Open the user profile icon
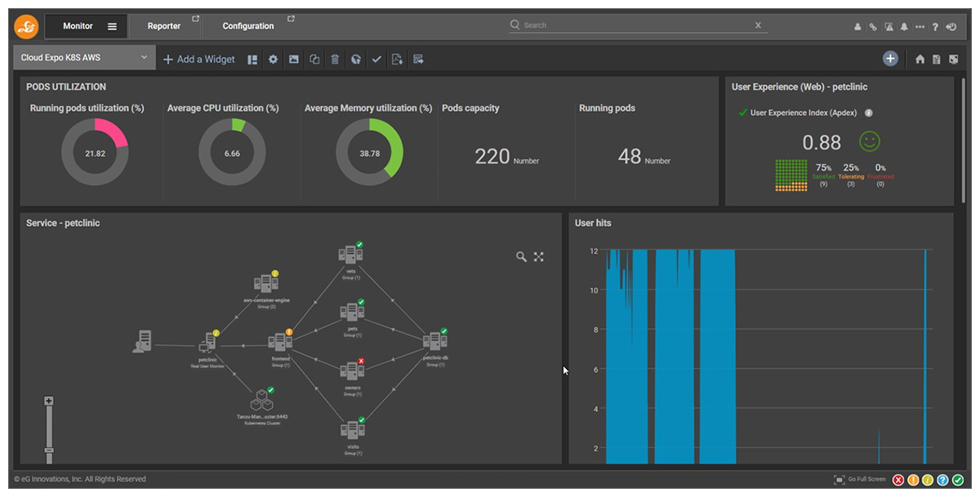This screenshot has height=497, width=980. (857, 27)
